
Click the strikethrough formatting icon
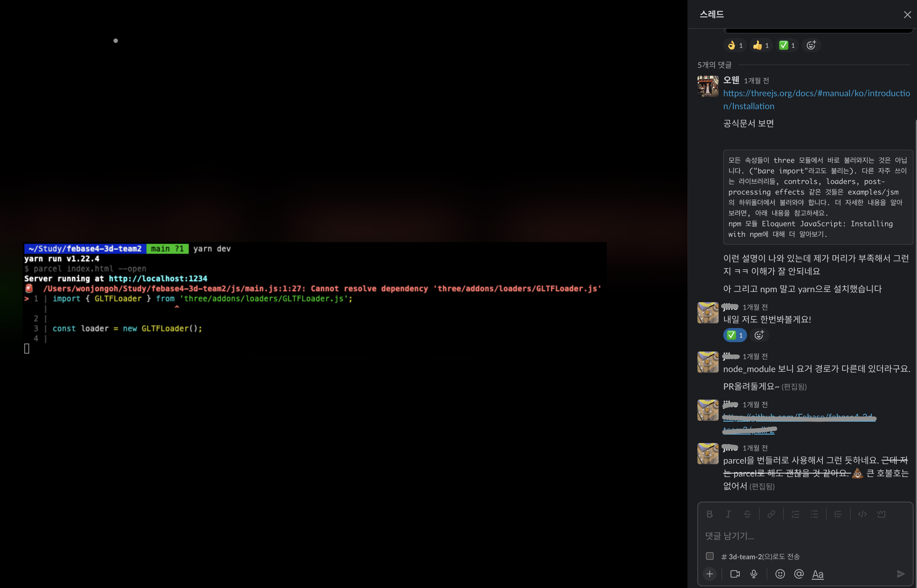pos(747,514)
